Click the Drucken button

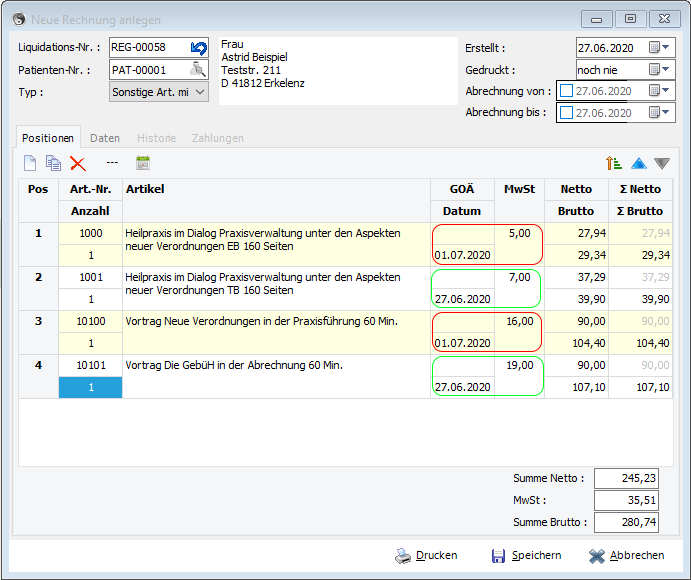(426, 555)
